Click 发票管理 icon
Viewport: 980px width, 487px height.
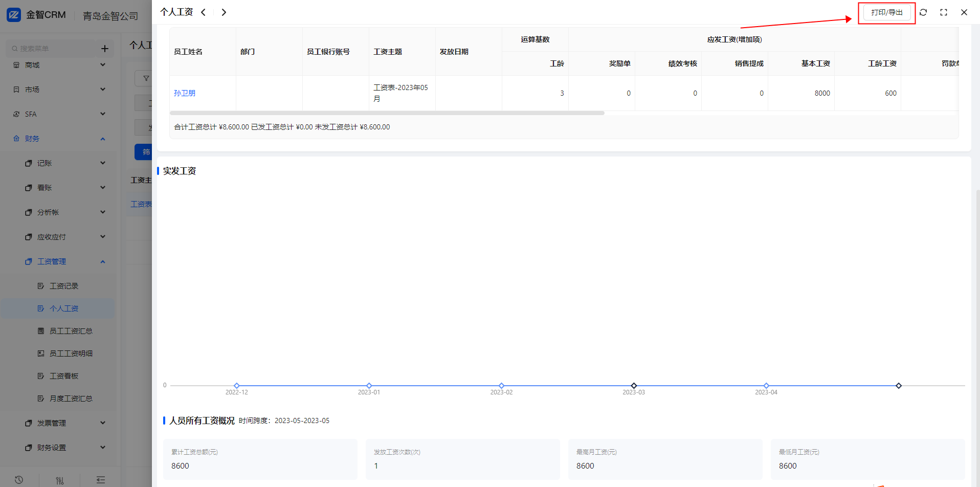(x=29, y=423)
